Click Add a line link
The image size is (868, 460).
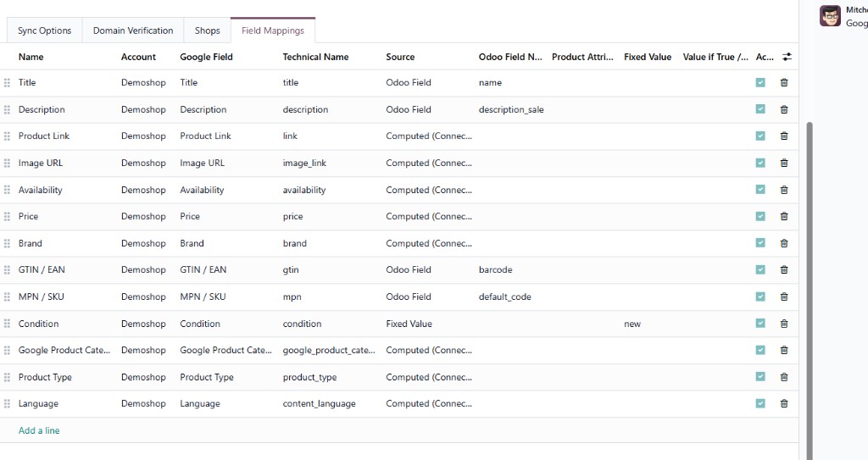pyautogui.click(x=39, y=430)
